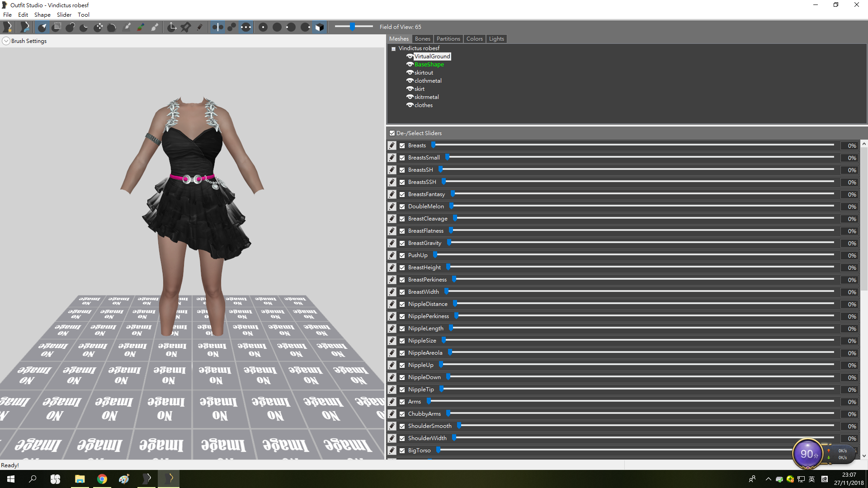Click the Load Outfit toolbar icon
Screen dimensions: 868x488
pyautogui.click(x=25, y=27)
